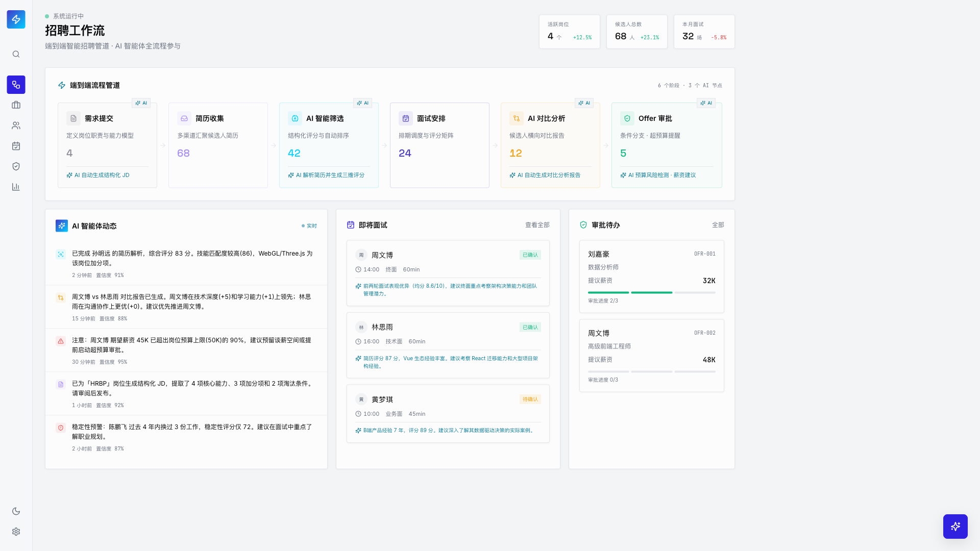Select the workflow pipeline sidebar item

(16, 85)
